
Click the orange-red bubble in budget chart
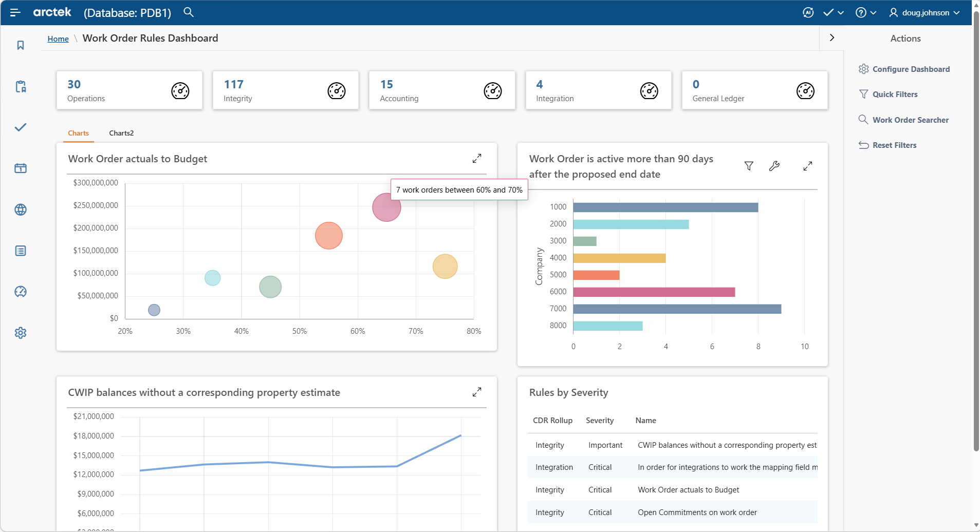(x=329, y=236)
